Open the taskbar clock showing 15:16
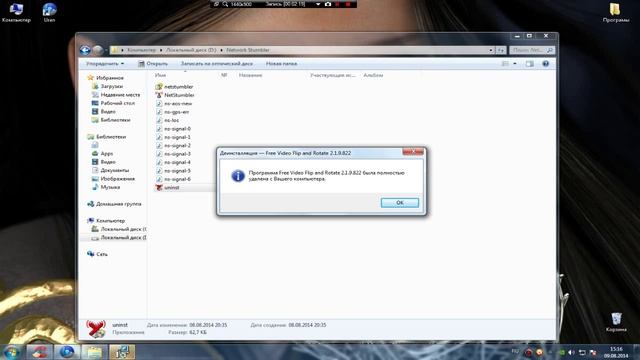The image size is (640, 360). tap(616, 352)
